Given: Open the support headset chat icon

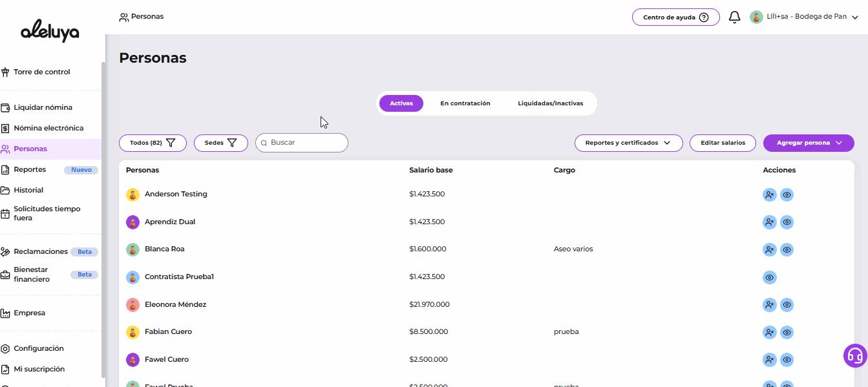Looking at the screenshot, I should pyautogui.click(x=855, y=355).
